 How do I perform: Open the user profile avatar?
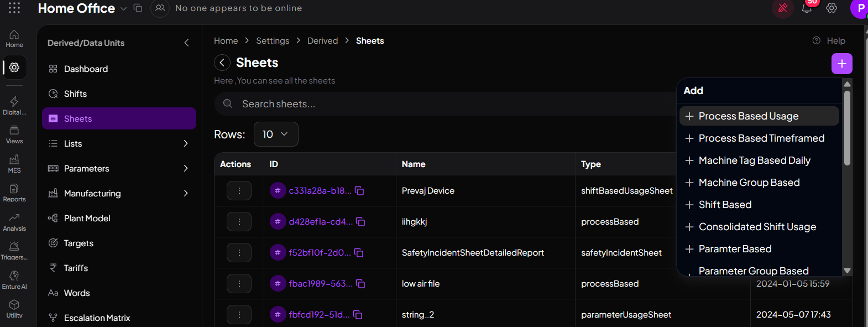coord(860,8)
